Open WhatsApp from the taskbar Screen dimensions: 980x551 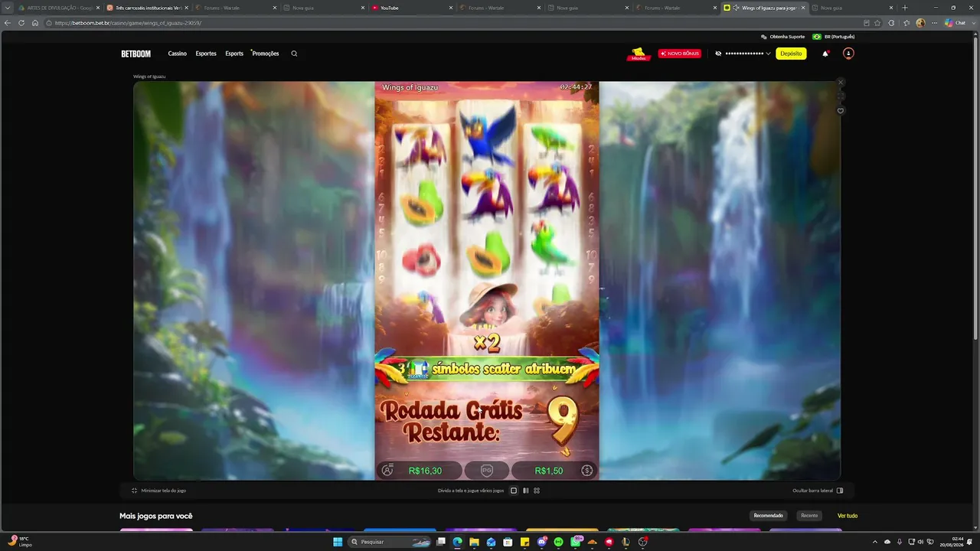[x=576, y=542]
